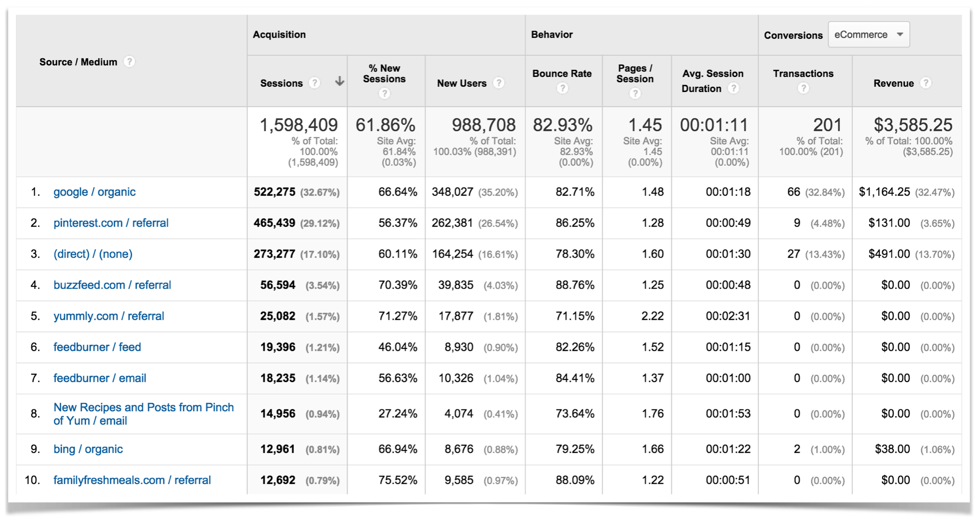Sort results by the Revenue column header

tap(893, 83)
